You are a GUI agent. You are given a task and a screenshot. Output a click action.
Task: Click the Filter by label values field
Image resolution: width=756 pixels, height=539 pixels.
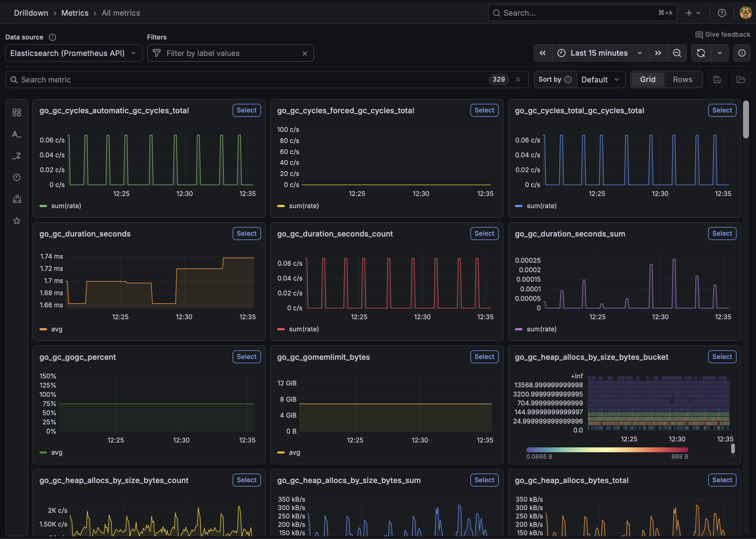230,53
